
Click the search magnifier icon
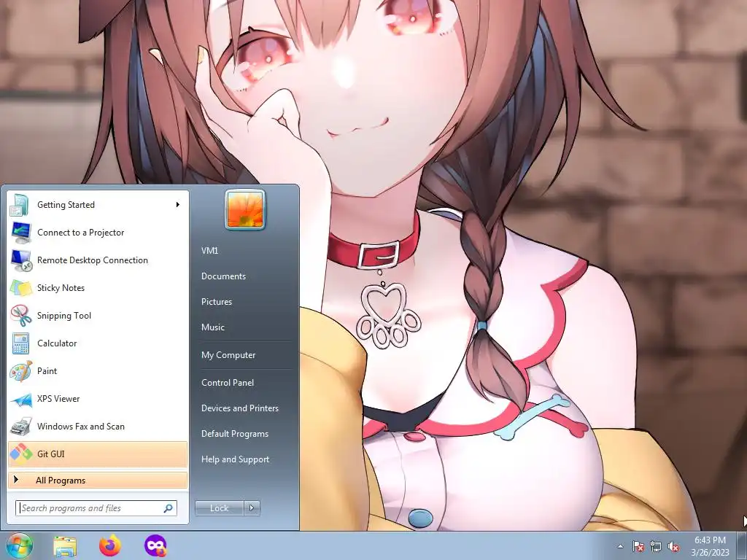pyautogui.click(x=169, y=508)
